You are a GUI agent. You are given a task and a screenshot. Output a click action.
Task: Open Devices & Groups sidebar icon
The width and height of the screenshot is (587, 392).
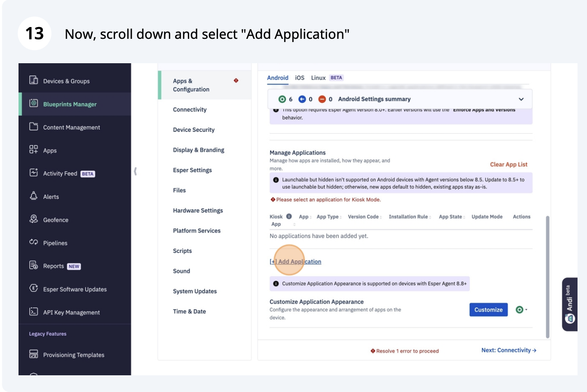point(33,80)
